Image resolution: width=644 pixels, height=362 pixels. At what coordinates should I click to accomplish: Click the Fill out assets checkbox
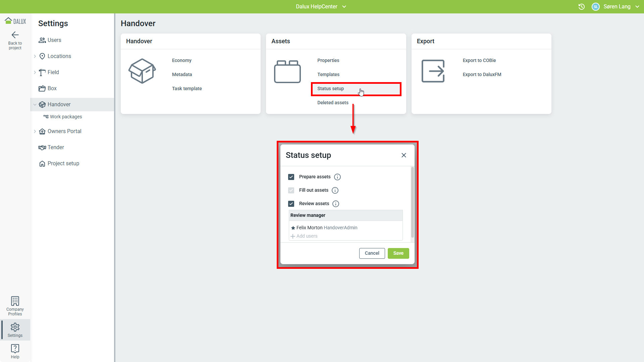pos(291,190)
